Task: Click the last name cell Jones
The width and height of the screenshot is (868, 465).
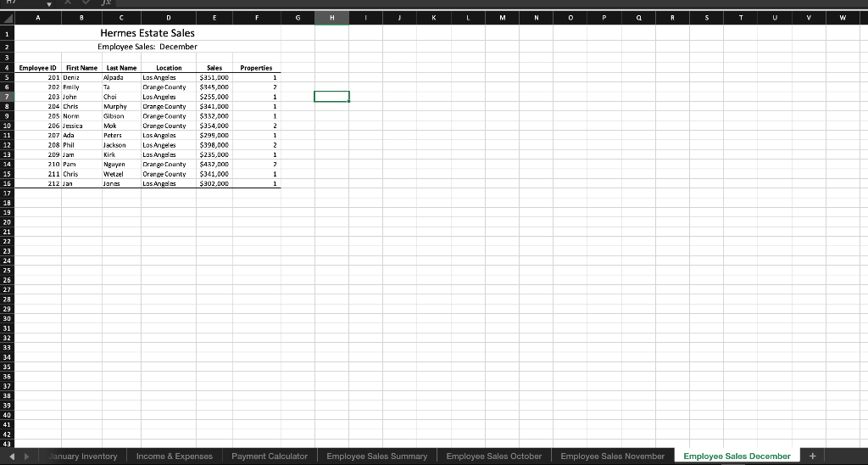Action: (x=121, y=183)
